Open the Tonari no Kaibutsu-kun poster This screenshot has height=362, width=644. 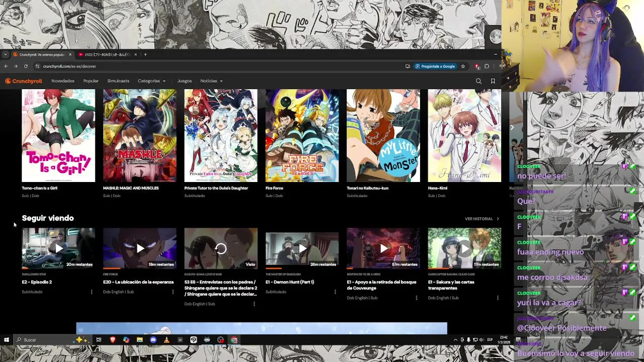click(383, 136)
